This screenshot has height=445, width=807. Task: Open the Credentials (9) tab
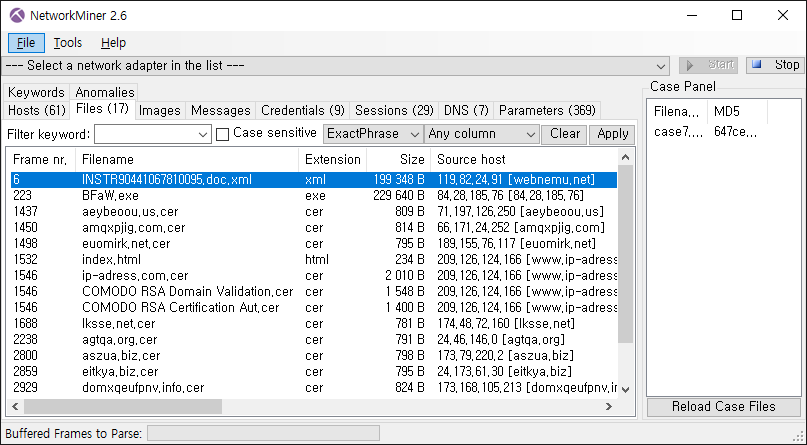pyautogui.click(x=303, y=110)
